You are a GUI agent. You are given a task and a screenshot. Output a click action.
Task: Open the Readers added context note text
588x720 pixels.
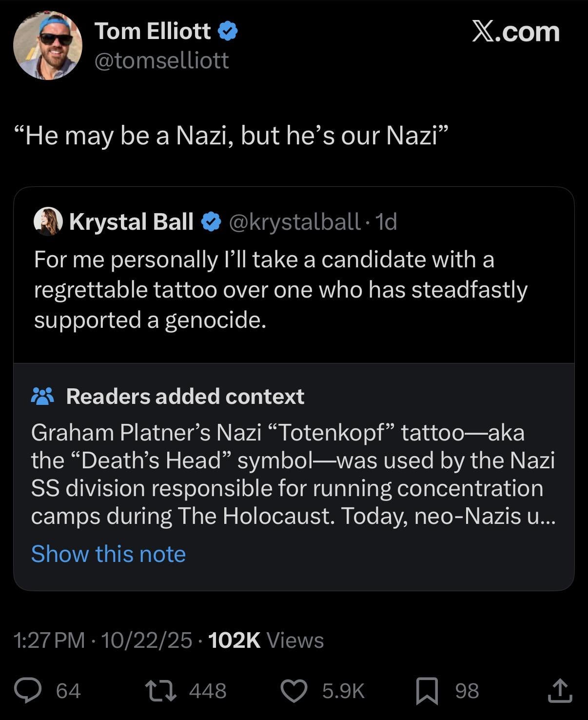click(x=293, y=474)
